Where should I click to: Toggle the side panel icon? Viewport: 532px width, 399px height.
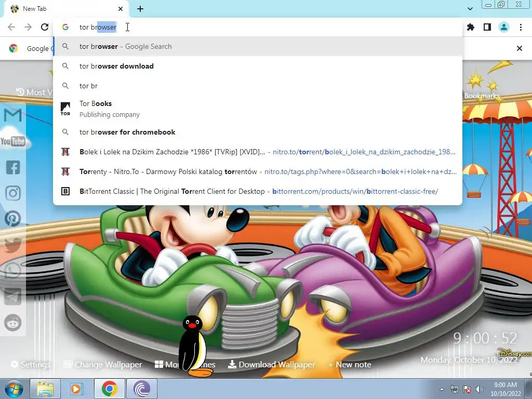(487, 27)
